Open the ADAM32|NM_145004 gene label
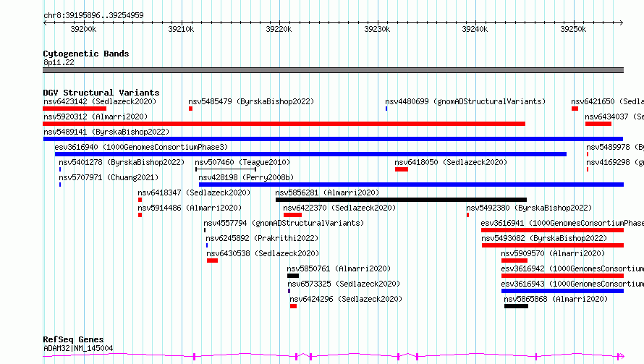Screen dimensions: 644x364 click(x=78, y=348)
